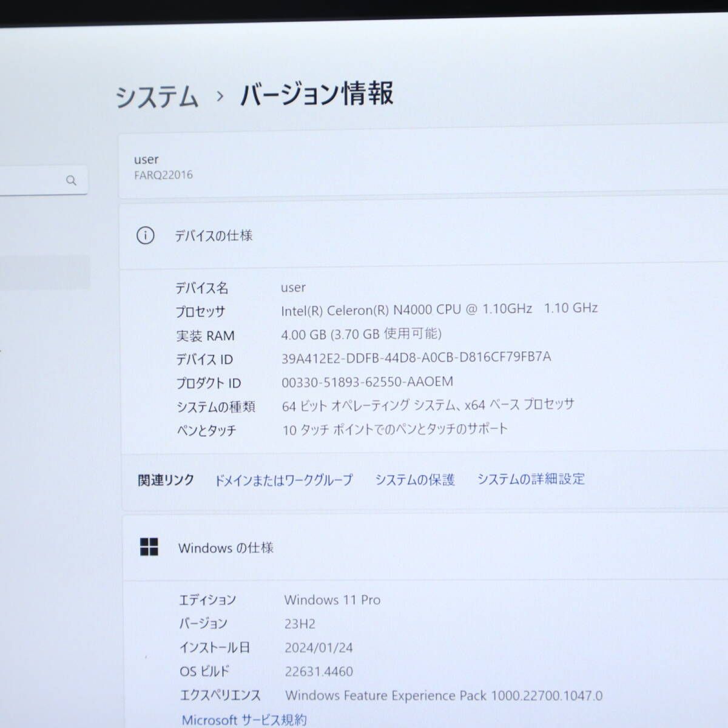Open ドメインまたはワークグループ link
Image resolution: width=728 pixels, height=728 pixels.
coord(283,480)
